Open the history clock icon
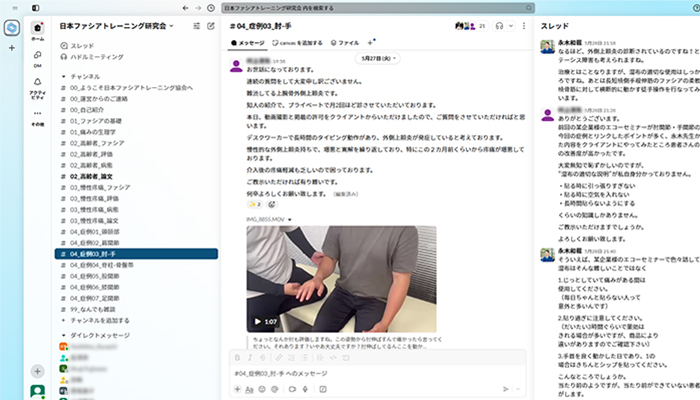The image size is (700, 400). point(211,8)
